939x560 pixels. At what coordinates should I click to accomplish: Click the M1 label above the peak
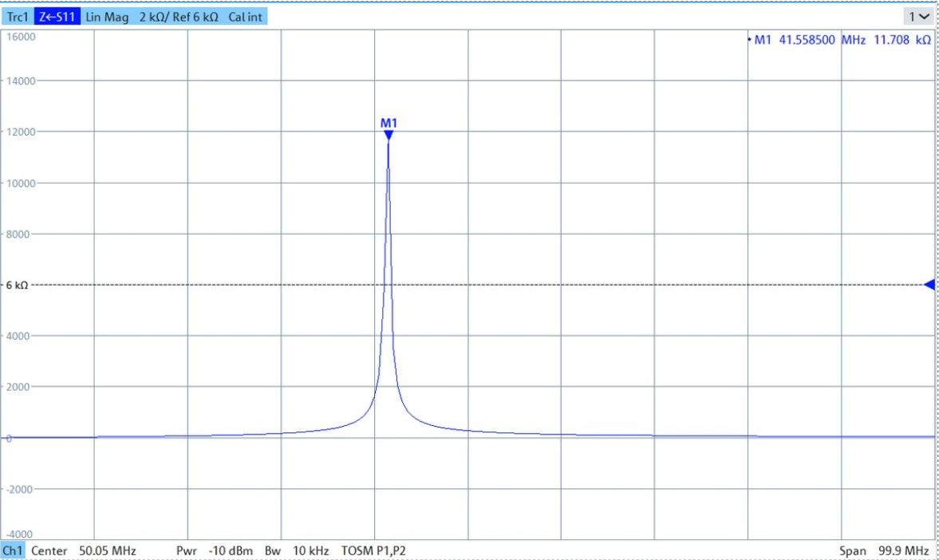pyautogui.click(x=389, y=123)
